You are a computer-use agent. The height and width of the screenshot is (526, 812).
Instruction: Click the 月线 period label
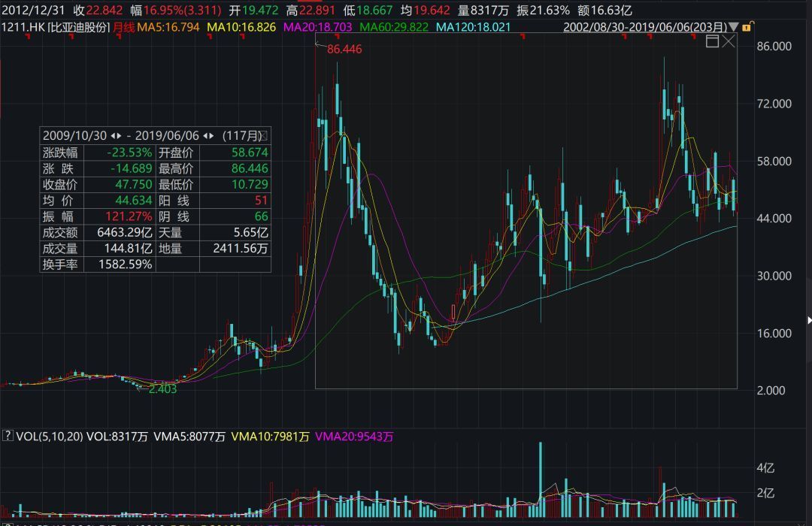(123, 27)
